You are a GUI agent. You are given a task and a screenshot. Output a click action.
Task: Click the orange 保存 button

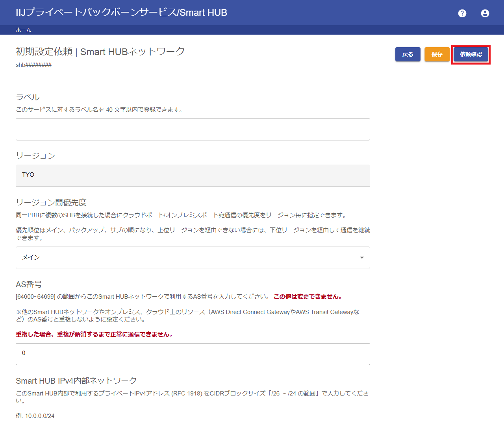tap(437, 54)
